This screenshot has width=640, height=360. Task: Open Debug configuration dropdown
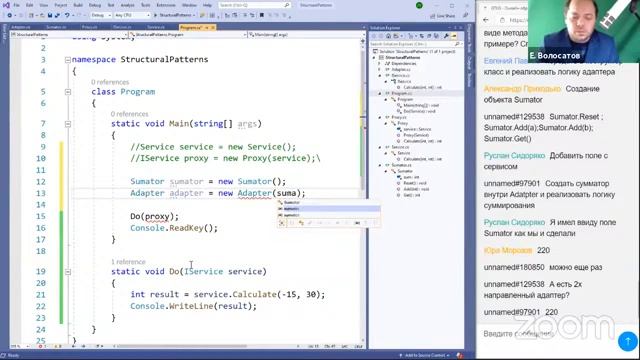pyautogui.click(x=100, y=15)
